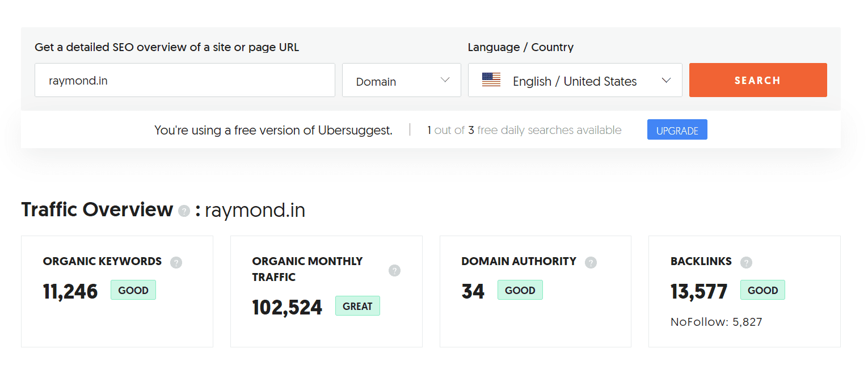Click the English / United States dropdown chevron
The width and height of the screenshot is (868, 365).
pos(666,81)
